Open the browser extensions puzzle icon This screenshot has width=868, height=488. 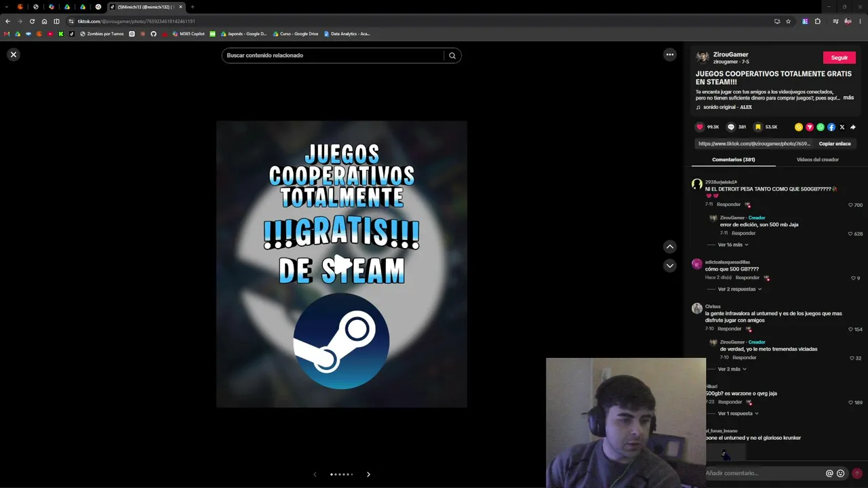click(x=818, y=21)
